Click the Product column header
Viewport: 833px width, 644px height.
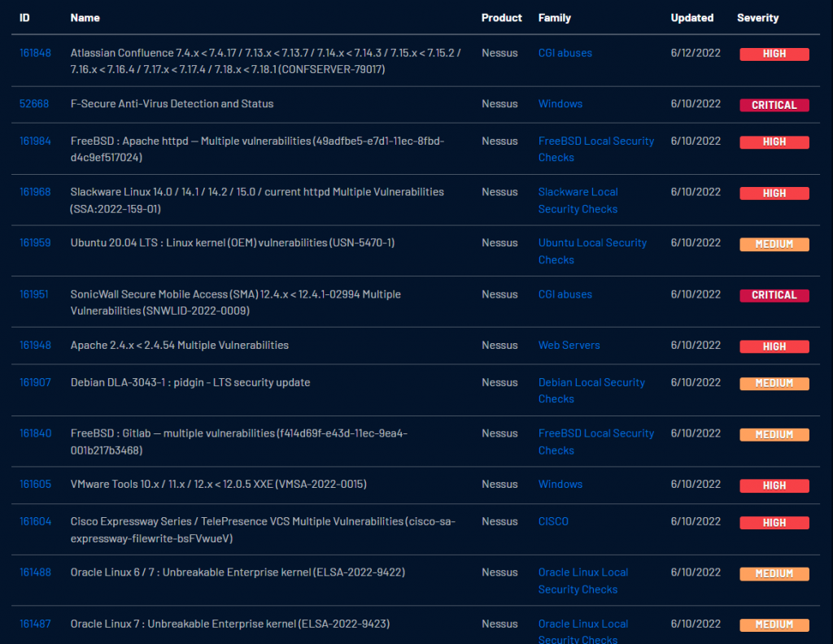click(501, 18)
